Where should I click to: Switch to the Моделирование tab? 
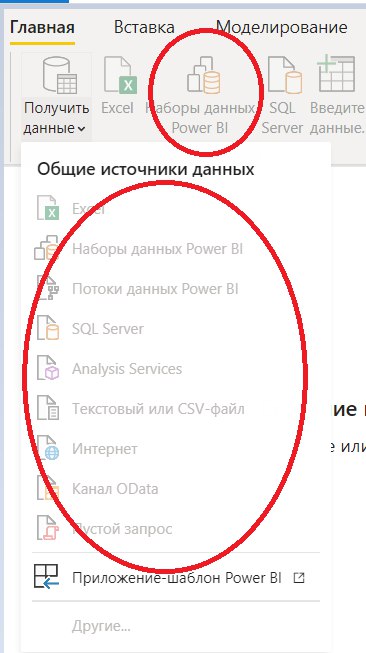(x=281, y=27)
